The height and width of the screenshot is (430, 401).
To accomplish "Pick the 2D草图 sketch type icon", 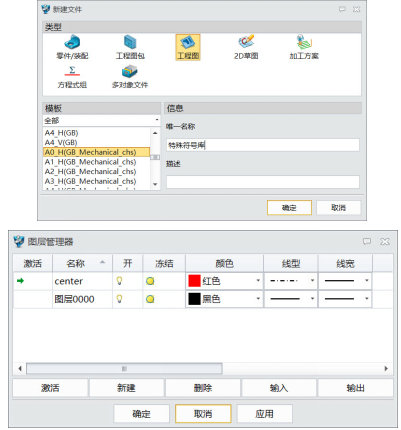I will click(246, 41).
